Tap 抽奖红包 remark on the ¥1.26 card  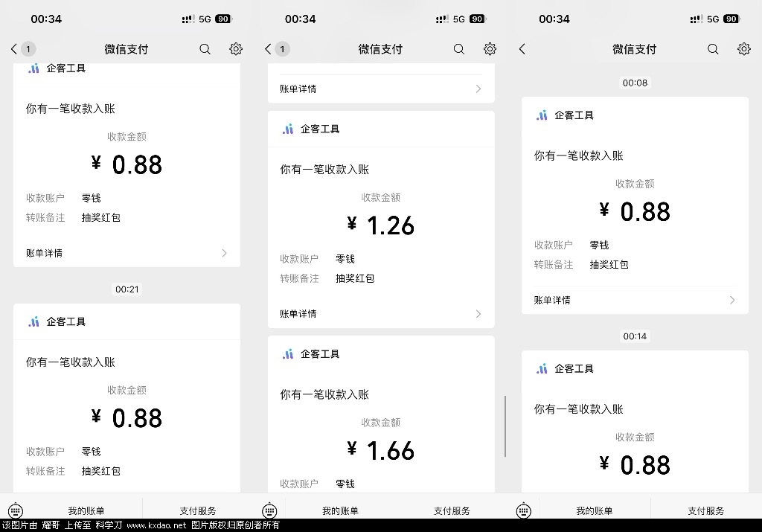click(355, 278)
